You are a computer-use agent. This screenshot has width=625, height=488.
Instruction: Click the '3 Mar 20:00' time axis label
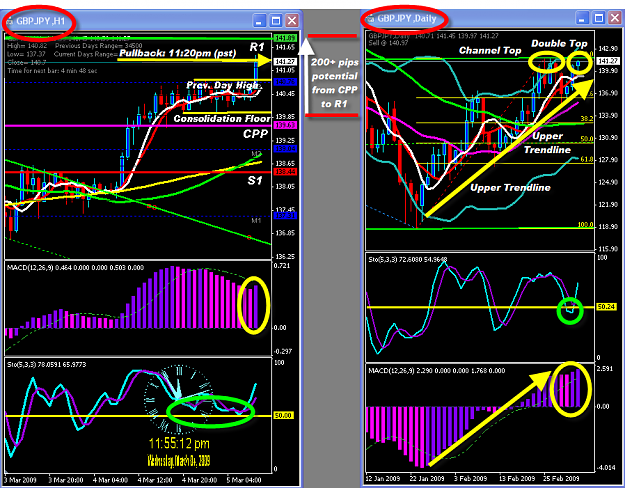[66, 480]
